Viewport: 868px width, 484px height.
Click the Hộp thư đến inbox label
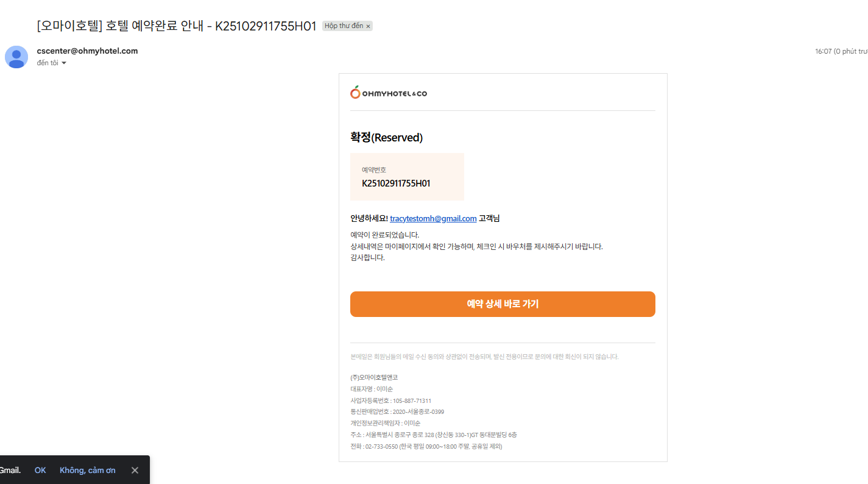click(x=344, y=26)
